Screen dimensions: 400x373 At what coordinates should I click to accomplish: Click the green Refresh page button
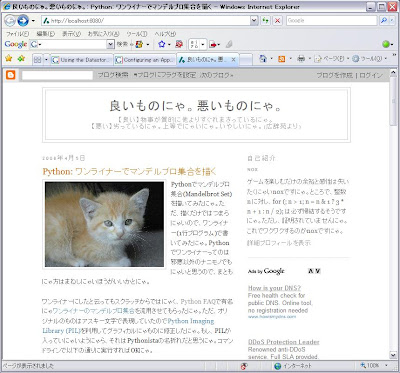[x=265, y=21]
